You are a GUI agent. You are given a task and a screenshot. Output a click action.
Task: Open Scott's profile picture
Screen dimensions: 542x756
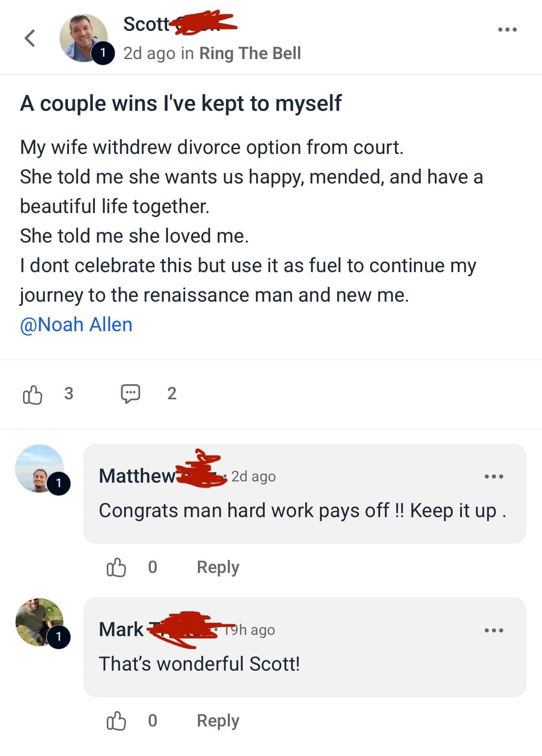pos(82,37)
